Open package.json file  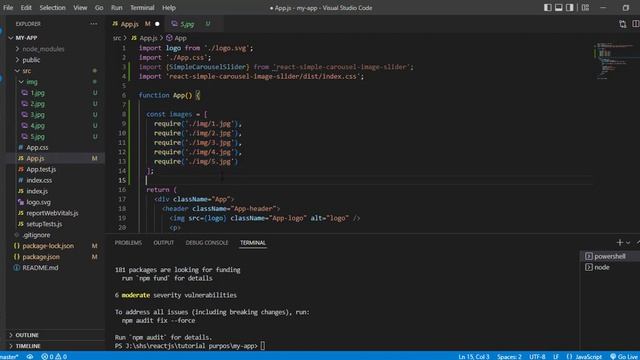coord(41,257)
